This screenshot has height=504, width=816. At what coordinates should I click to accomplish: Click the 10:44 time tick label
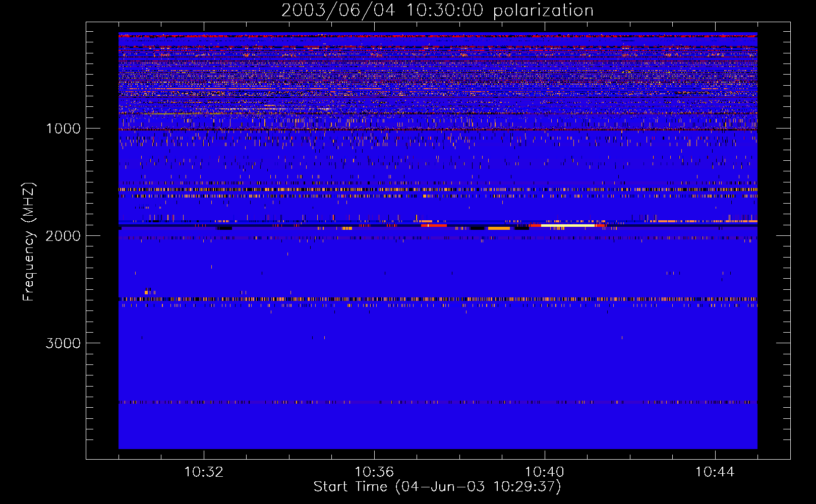pyautogui.click(x=715, y=472)
